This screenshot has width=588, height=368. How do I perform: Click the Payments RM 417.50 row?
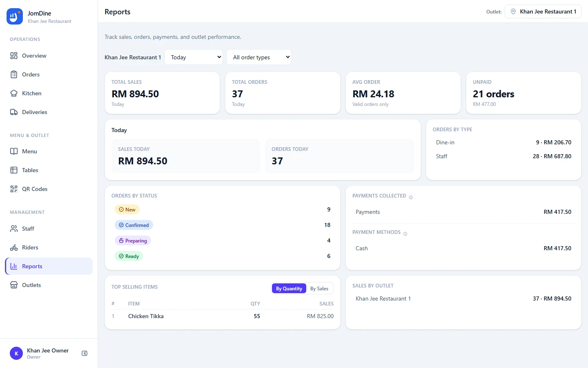[x=463, y=212]
